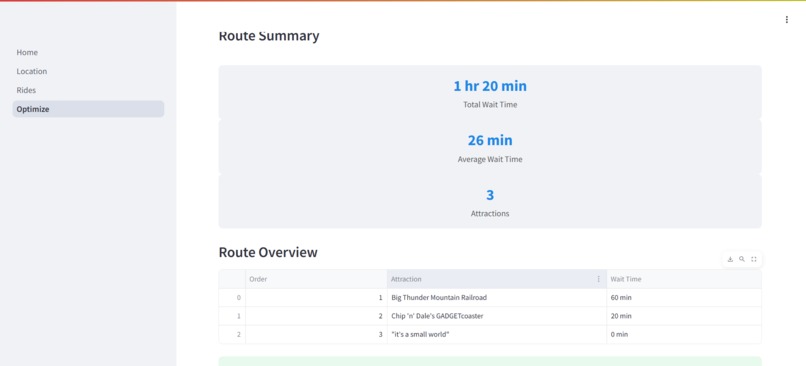Click the Route Summary heading
The width and height of the screenshot is (806, 366).
[269, 36]
